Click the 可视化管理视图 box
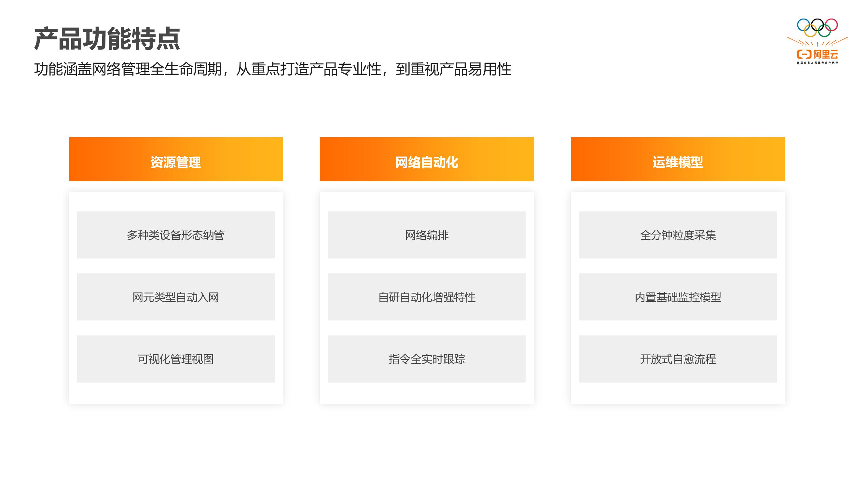868x488 pixels. pyautogui.click(x=176, y=359)
